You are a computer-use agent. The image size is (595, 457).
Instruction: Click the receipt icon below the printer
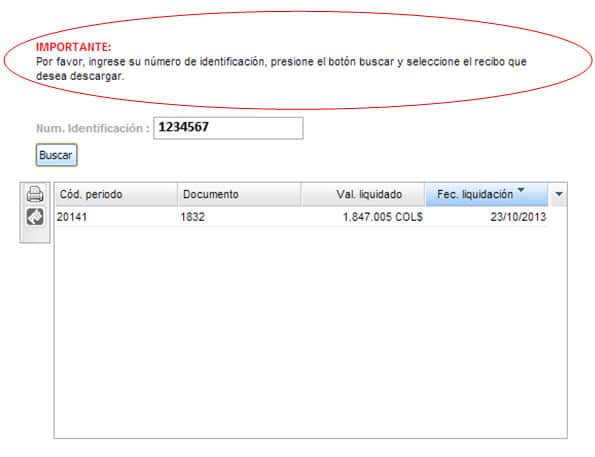35,217
